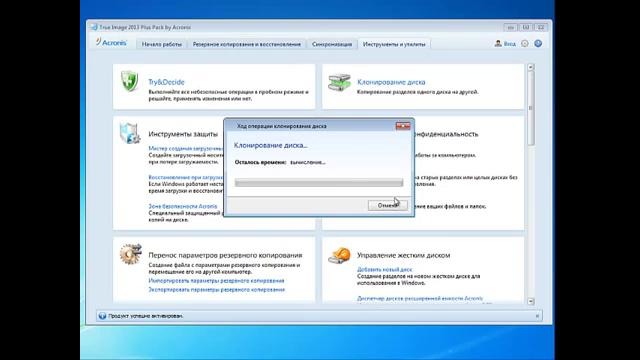Open the Резервное копирование и восстановление tab
640x360 pixels.
coord(247,44)
